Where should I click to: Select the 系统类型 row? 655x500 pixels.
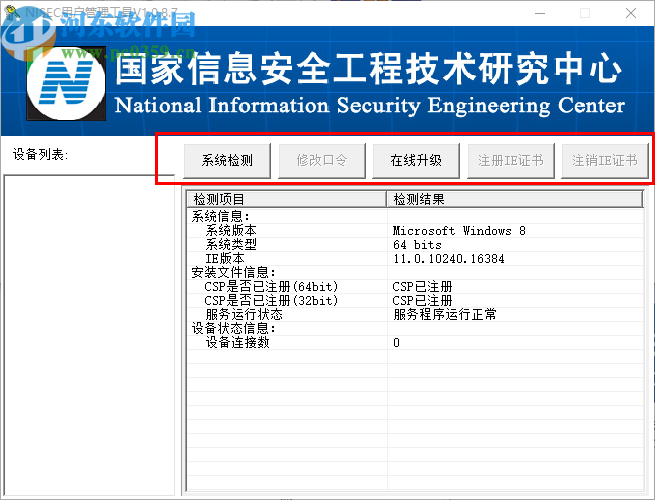tap(415, 245)
